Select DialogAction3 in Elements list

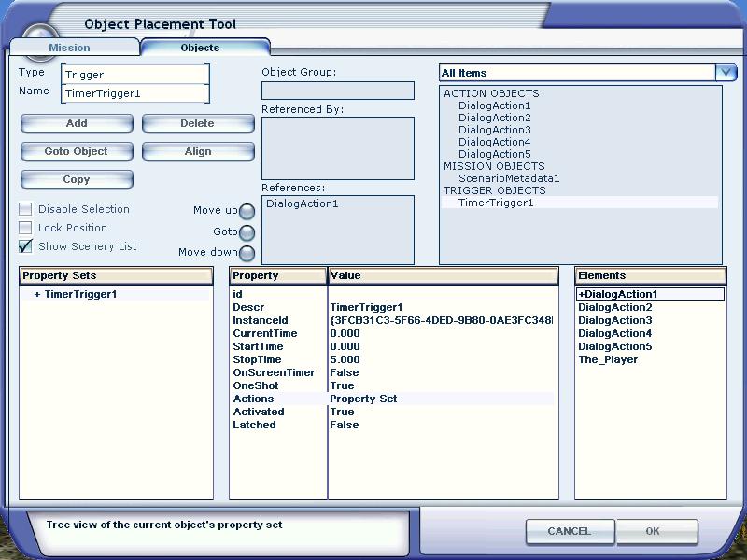(615, 320)
